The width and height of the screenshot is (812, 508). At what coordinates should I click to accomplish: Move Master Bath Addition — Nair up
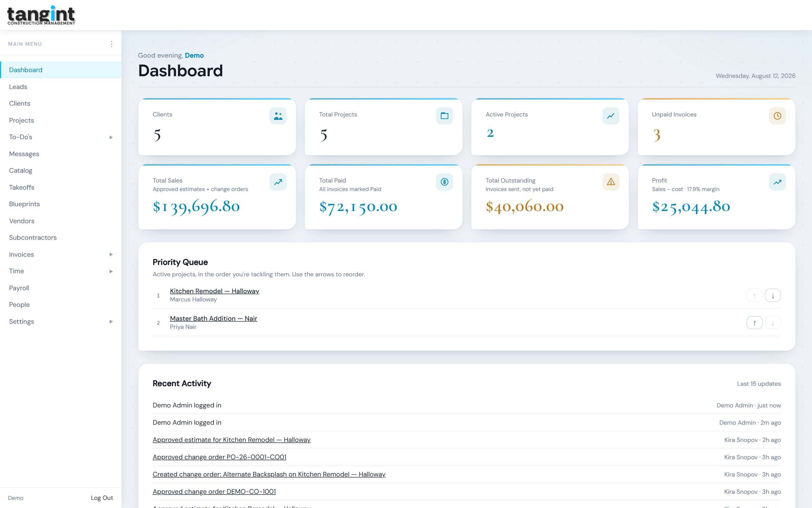pos(754,323)
